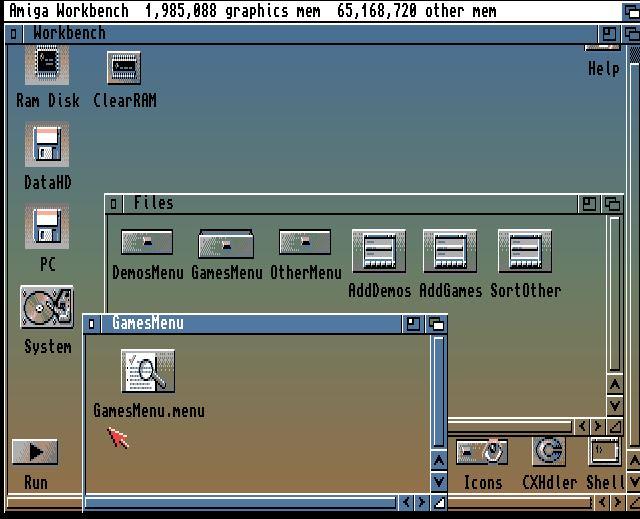Click the GamesMenu window title bar
This screenshot has width=640, height=519.
pyautogui.click(x=251, y=324)
